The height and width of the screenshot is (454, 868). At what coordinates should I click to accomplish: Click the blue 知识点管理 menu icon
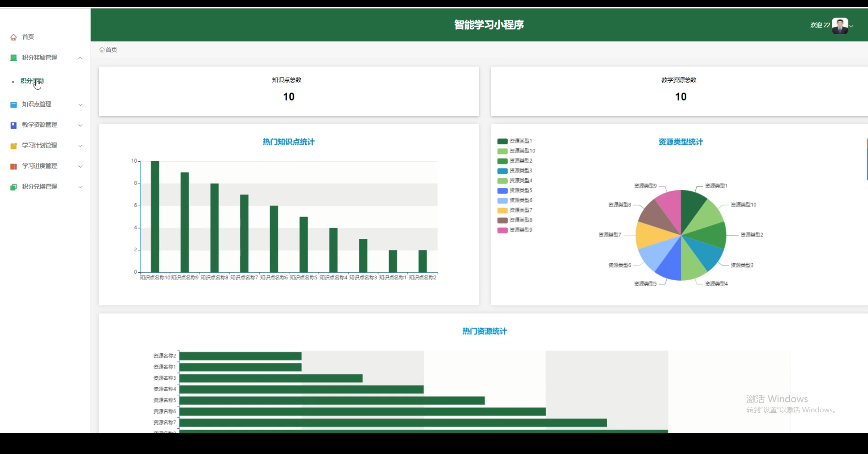click(14, 105)
